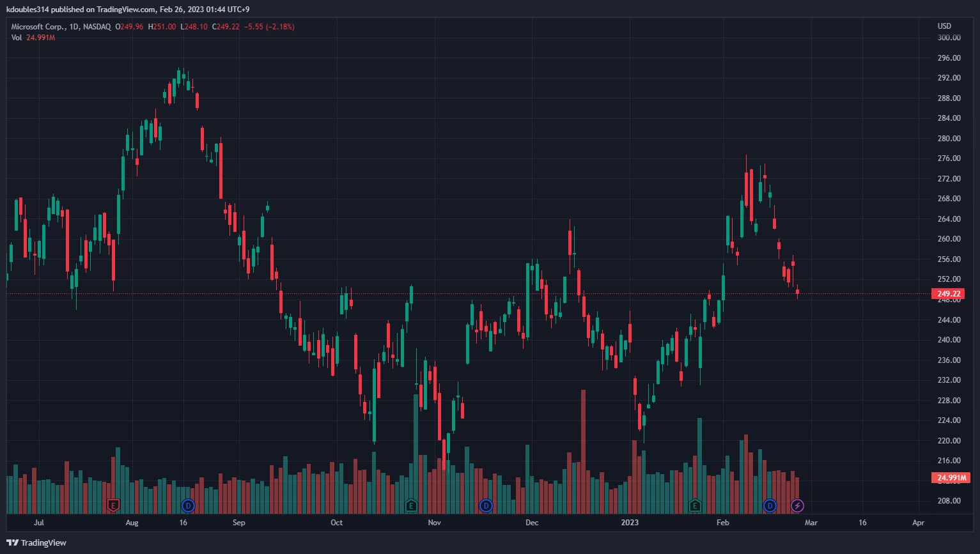Click the change value −5.55 (−2.18%)
Viewport: 980px width, 554px height.
point(269,27)
